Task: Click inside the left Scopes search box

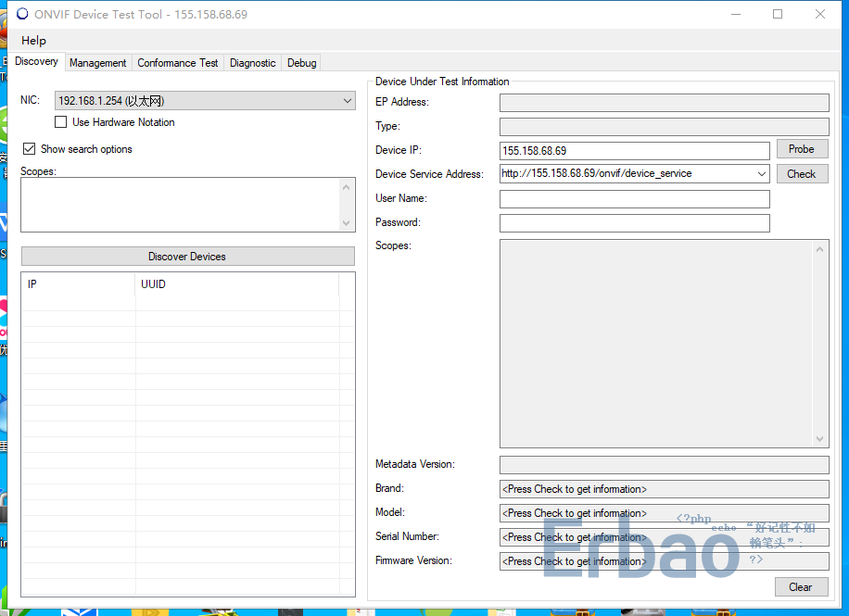Action: tap(180, 205)
